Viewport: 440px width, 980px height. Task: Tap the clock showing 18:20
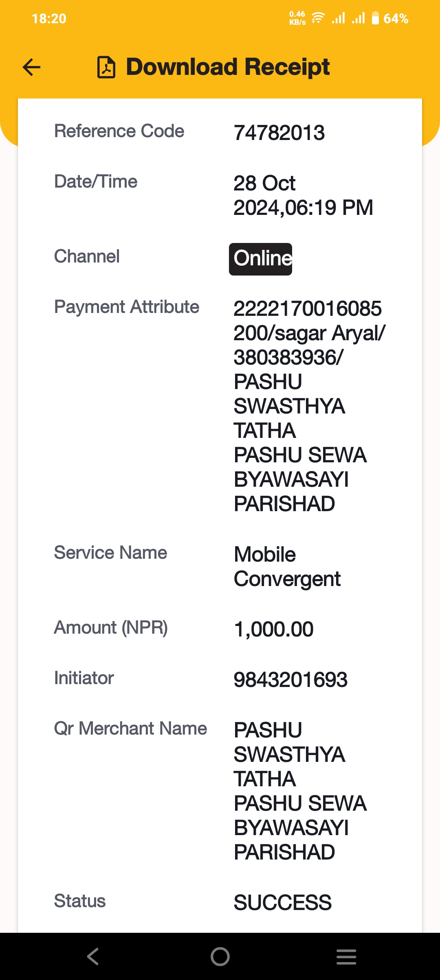coord(49,19)
